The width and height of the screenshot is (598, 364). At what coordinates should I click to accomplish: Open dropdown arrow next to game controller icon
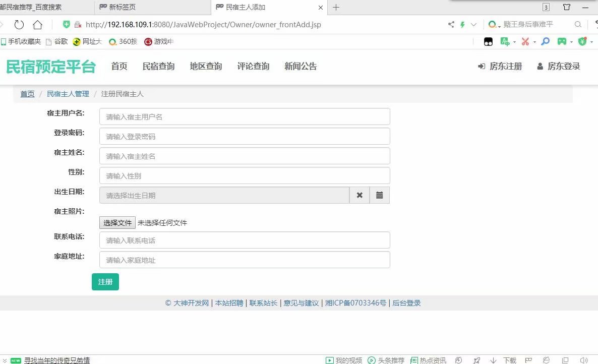(571, 42)
